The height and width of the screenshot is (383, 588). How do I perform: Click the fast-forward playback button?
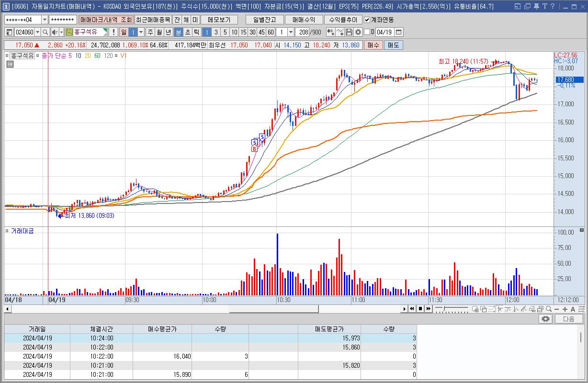click(x=428, y=309)
